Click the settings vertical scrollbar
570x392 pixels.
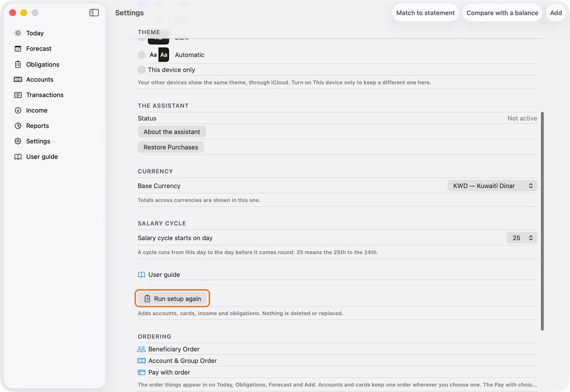tap(542, 221)
